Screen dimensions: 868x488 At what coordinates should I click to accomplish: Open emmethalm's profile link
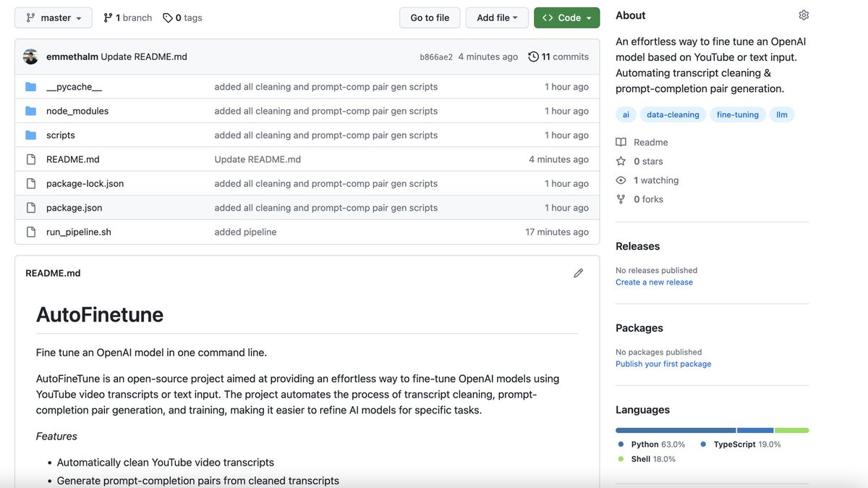[x=72, y=56]
